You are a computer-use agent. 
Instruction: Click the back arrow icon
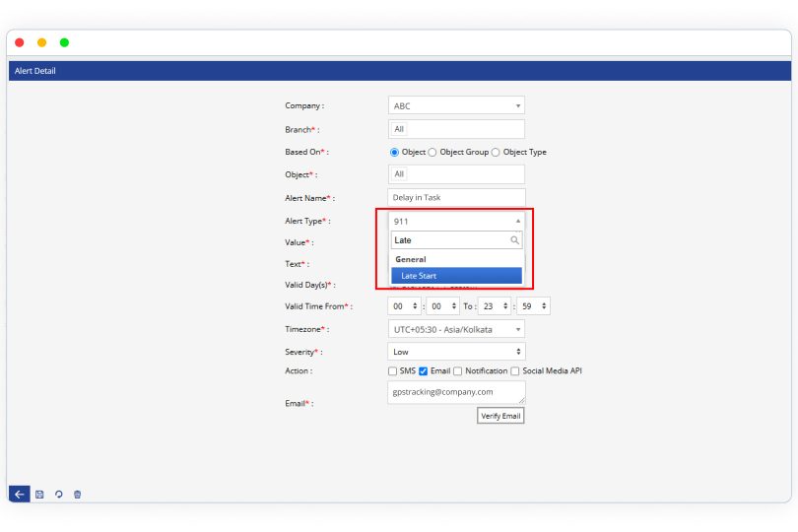click(x=20, y=494)
